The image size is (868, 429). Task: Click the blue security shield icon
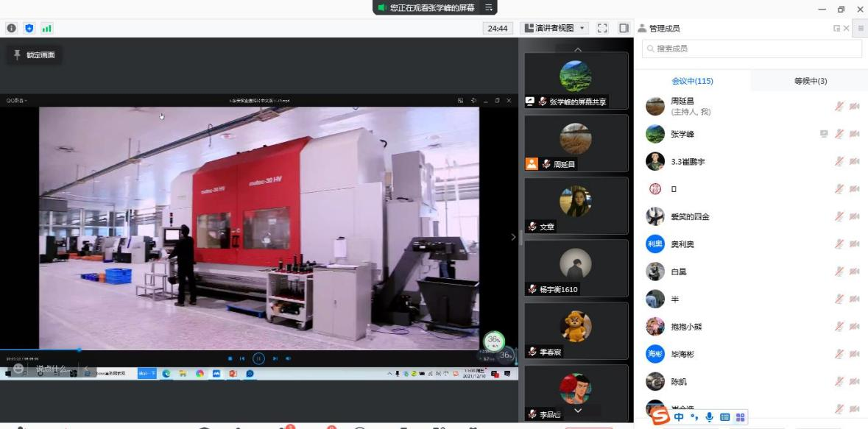pyautogui.click(x=29, y=28)
